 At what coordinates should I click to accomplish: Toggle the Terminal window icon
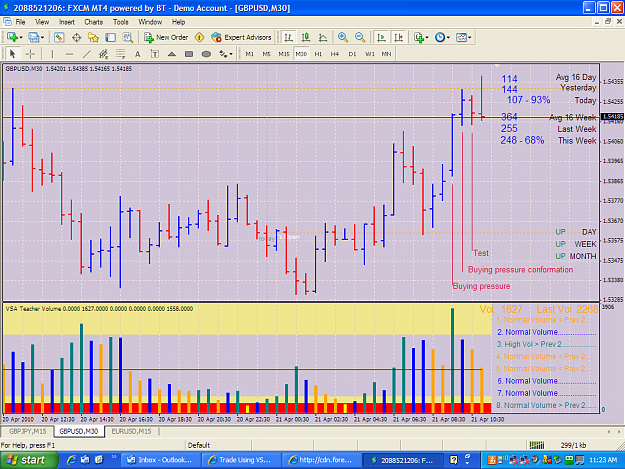110,37
